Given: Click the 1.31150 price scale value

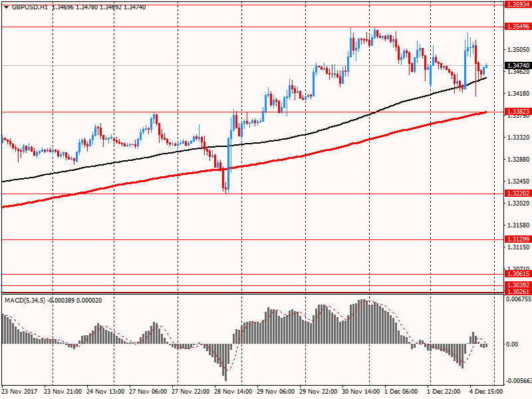Looking at the screenshot, I should (518, 247).
